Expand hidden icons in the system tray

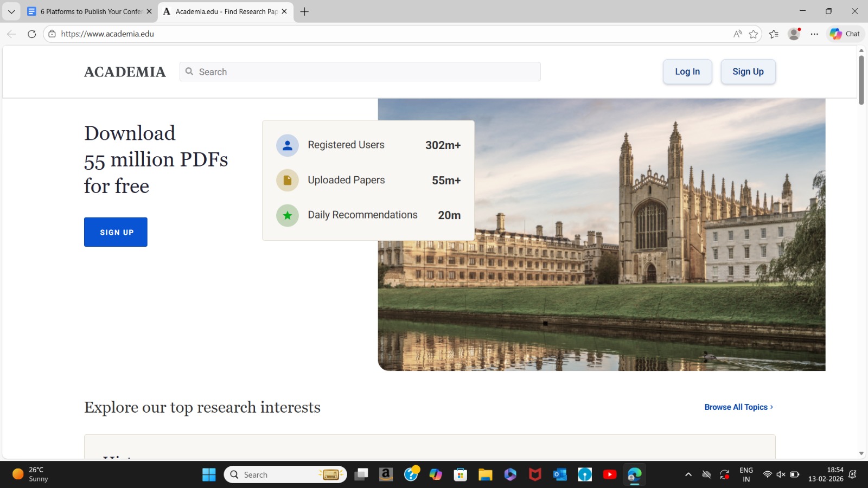pos(688,474)
